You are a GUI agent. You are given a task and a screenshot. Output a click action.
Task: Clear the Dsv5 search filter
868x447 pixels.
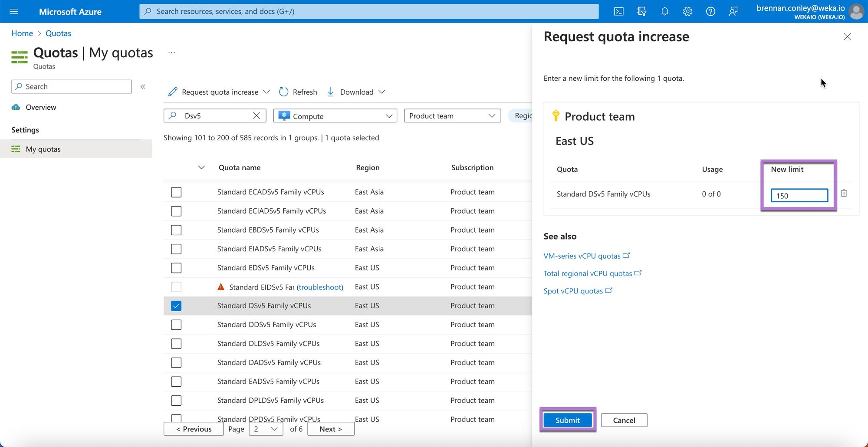click(256, 116)
